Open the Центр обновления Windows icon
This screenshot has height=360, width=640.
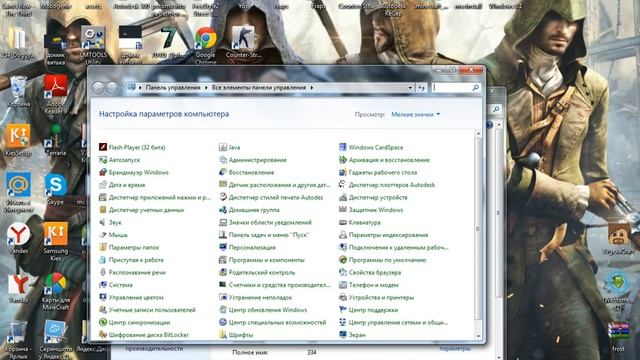coord(223,310)
